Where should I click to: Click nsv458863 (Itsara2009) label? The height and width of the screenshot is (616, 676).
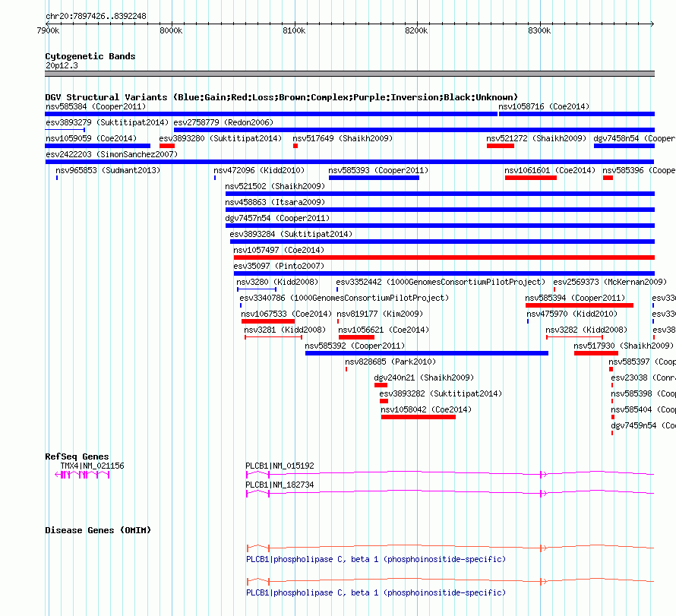click(x=275, y=202)
